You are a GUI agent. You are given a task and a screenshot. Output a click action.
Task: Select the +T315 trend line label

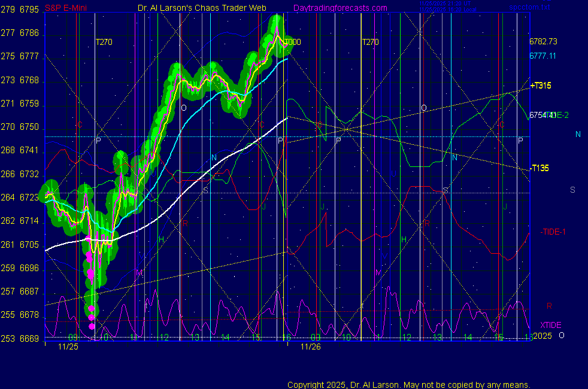pyautogui.click(x=541, y=86)
